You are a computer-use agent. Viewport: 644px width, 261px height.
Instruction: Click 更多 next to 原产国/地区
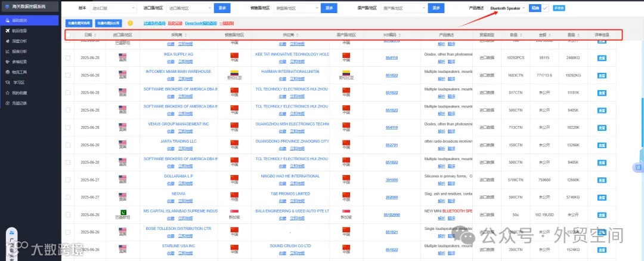(x=436, y=8)
